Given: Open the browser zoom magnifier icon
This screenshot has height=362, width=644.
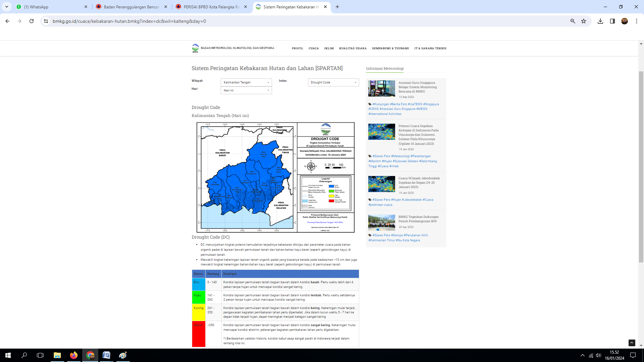Looking at the screenshot, I should pyautogui.click(x=573, y=21).
